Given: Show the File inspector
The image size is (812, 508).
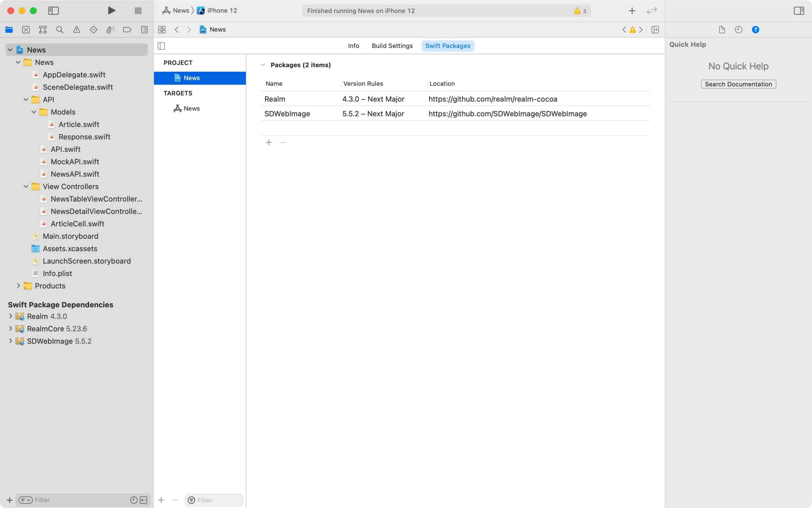Looking at the screenshot, I should coord(722,30).
